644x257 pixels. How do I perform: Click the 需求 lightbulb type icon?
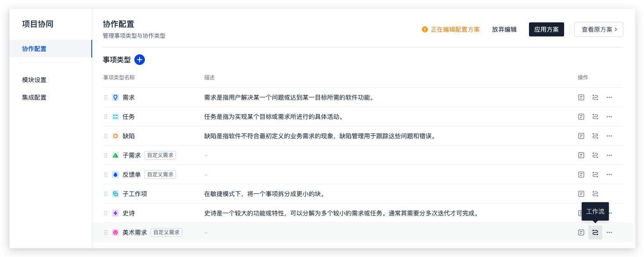115,97
